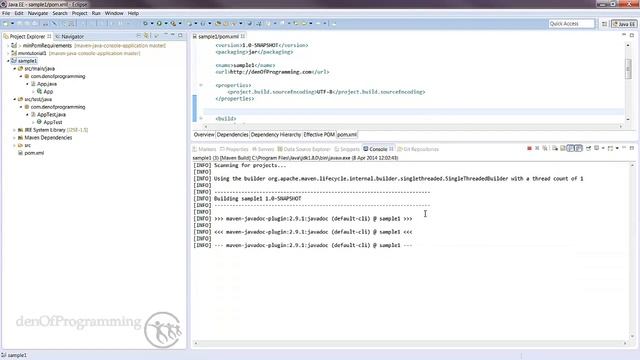Toggle the highlighted Word Wrap console button
The image size is (640, 360).
571,148
